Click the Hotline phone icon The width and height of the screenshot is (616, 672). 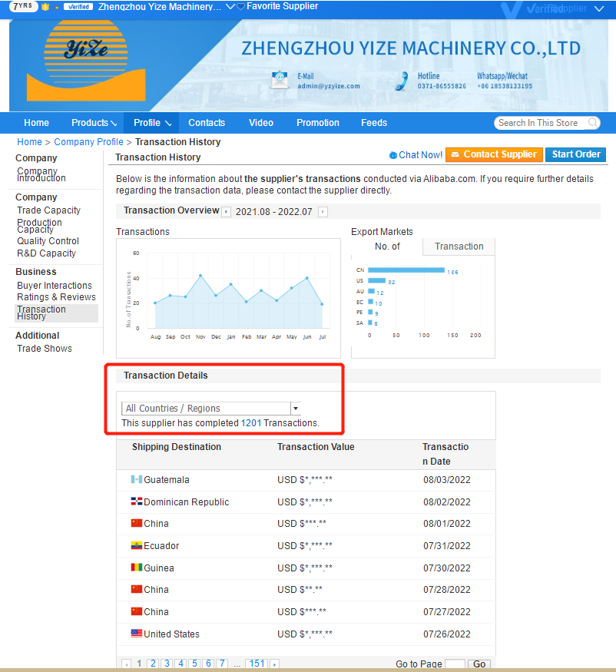tap(402, 81)
